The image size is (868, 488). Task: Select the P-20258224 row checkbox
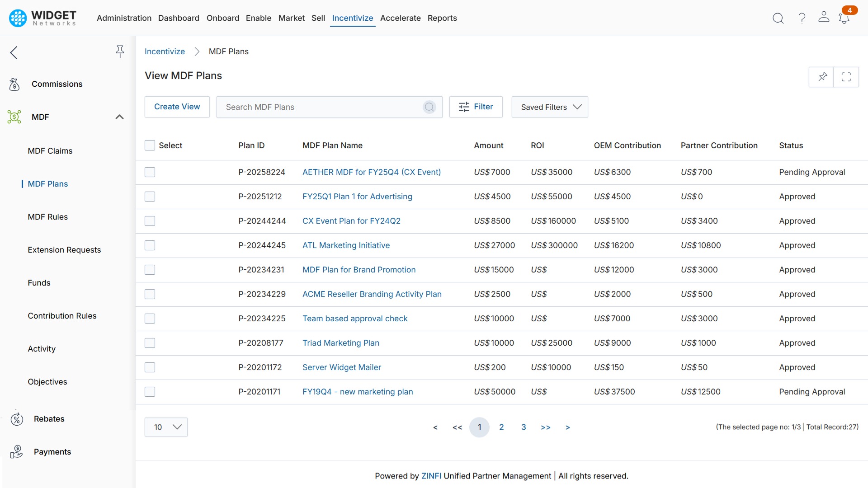(x=150, y=172)
